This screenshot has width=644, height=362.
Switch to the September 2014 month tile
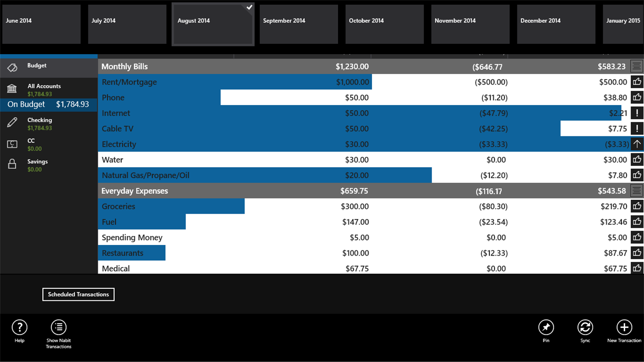pos(299,24)
